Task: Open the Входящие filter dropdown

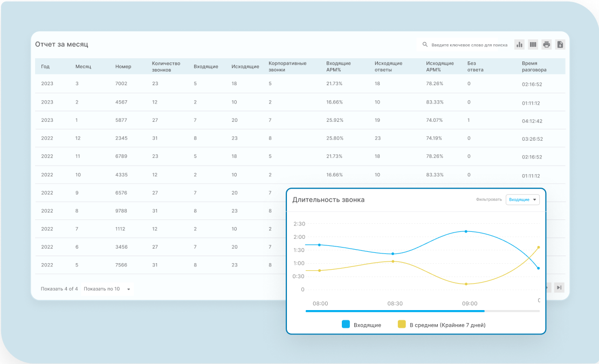Action: (x=522, y=200)
